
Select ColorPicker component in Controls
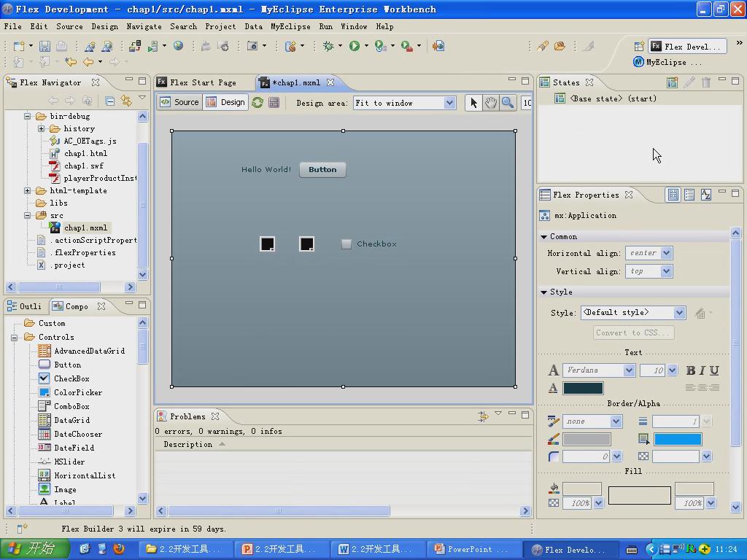point(77,392)
